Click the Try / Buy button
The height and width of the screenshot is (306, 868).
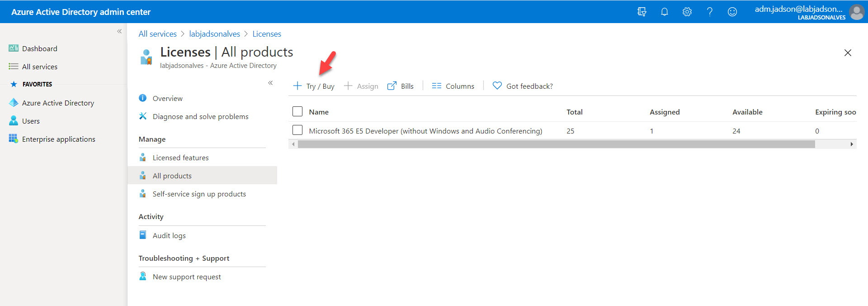pos(314,86)
